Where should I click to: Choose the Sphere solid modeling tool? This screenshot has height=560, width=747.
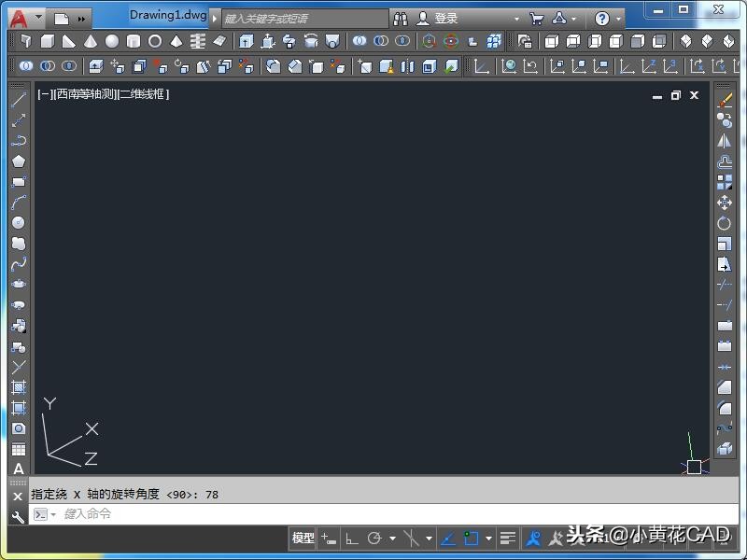coord(112,42)
